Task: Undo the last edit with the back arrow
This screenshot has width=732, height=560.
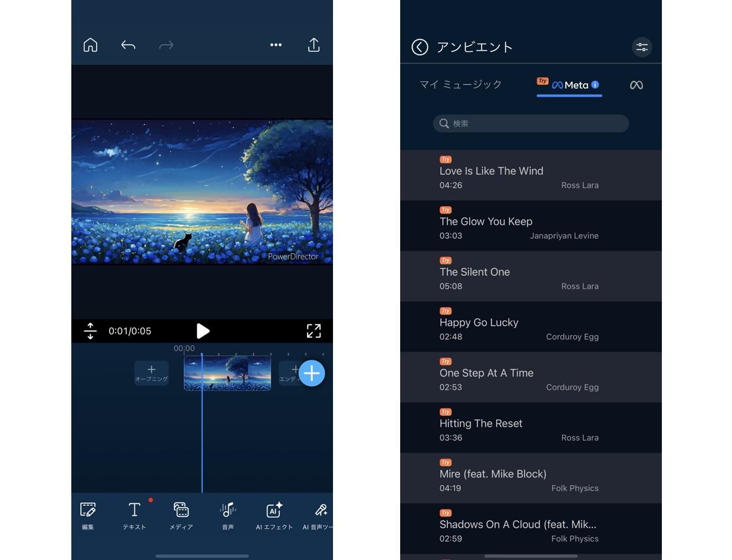Action: point(128,45)
